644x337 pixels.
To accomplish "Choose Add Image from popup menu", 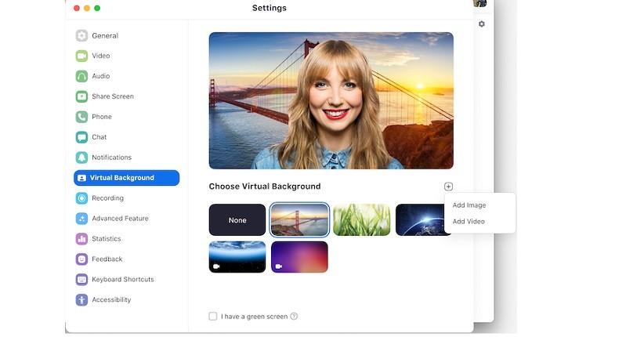I will [469, 205].
